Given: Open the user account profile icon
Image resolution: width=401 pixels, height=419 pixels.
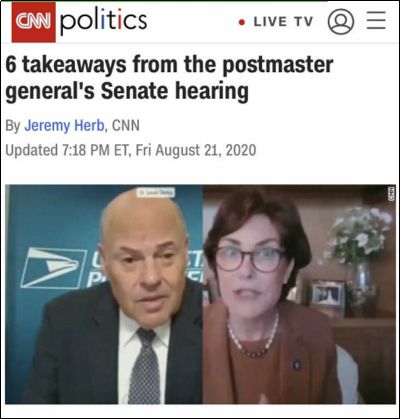Looking at the screenshot, I should [x=341, y=22].
